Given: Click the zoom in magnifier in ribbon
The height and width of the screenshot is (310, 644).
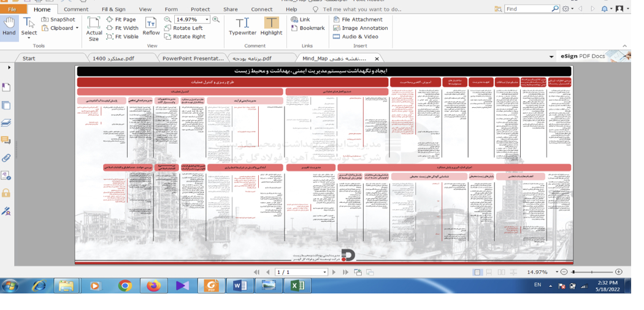Looking at the screenshot, I should 216,19.
